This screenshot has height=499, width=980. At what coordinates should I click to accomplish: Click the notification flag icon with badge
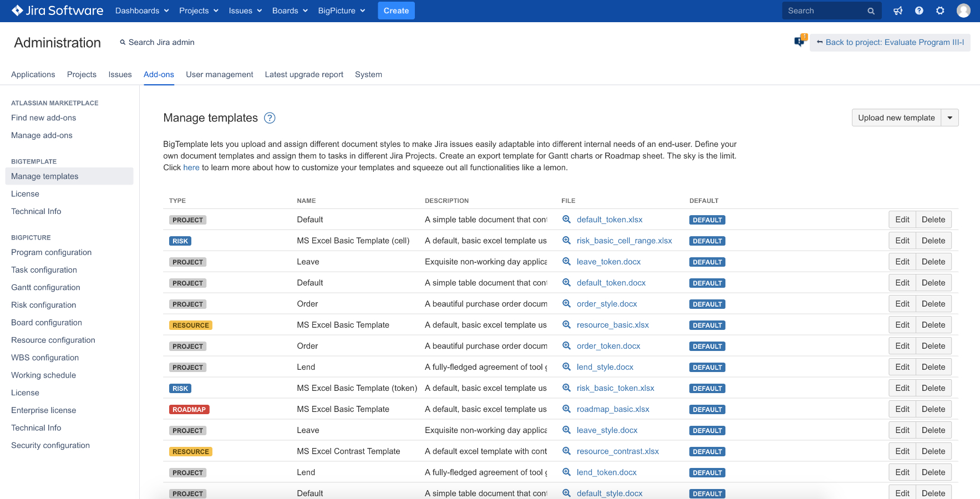(800, 41)
